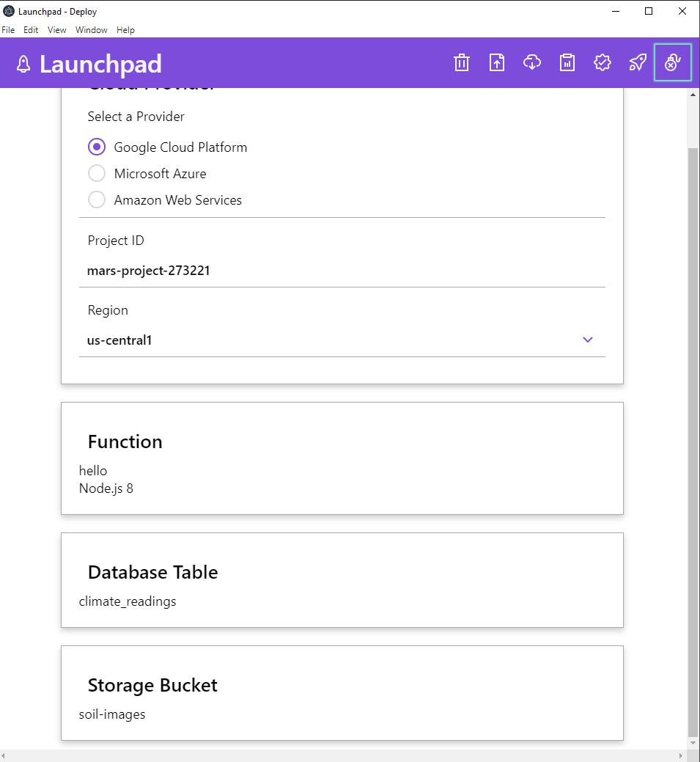Click the verified checkmark badge icon
Screen dimensions: 700x762
(x=603, y=62)
